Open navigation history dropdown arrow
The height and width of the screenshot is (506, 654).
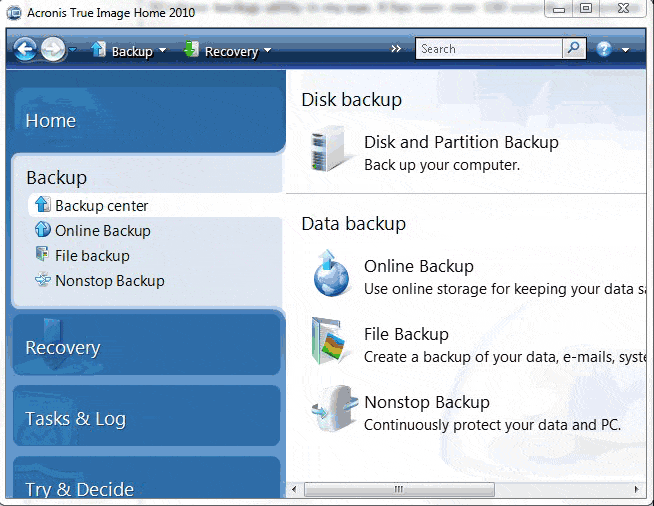pos(72,50)
